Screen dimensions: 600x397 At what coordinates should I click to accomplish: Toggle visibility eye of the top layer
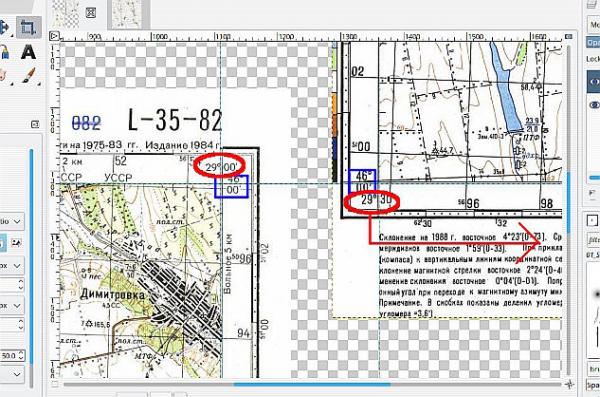595,82
